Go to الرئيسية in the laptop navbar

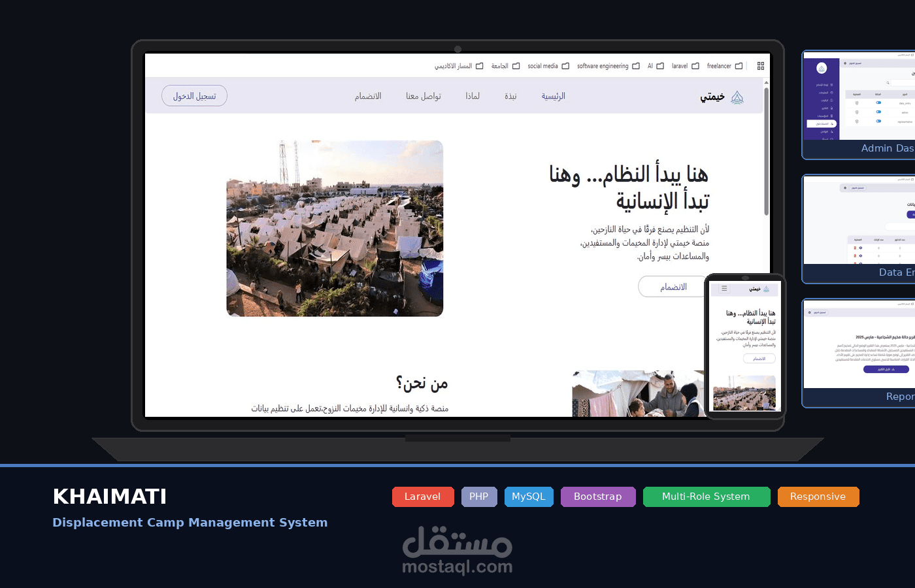click(x=553, y=96)
